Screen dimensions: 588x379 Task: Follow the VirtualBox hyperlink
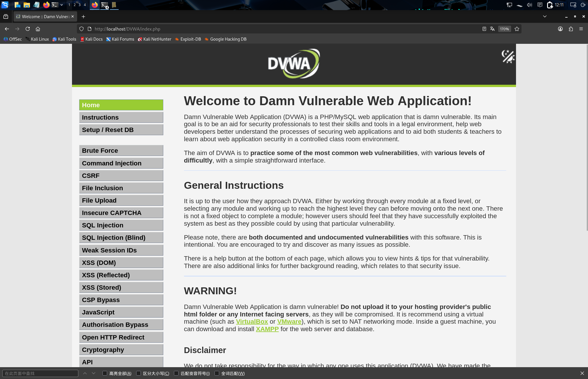click(x=252, y=322)
